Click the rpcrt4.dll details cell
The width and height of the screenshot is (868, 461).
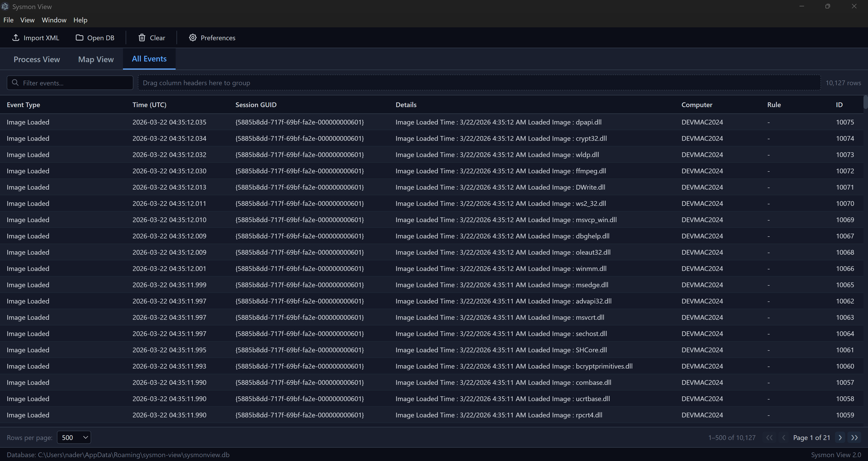pos(499,415)
